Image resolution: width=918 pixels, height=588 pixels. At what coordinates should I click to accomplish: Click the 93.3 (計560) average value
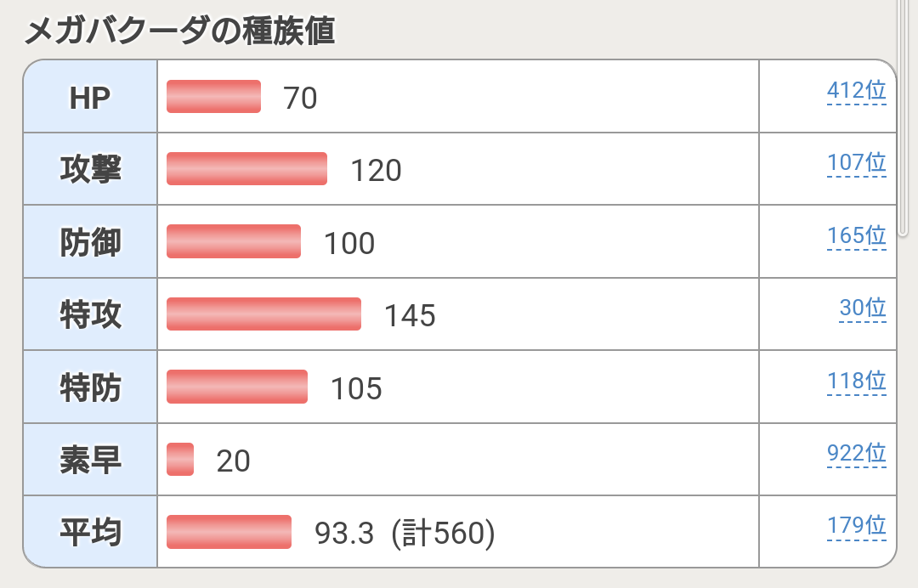click(405, 534)
